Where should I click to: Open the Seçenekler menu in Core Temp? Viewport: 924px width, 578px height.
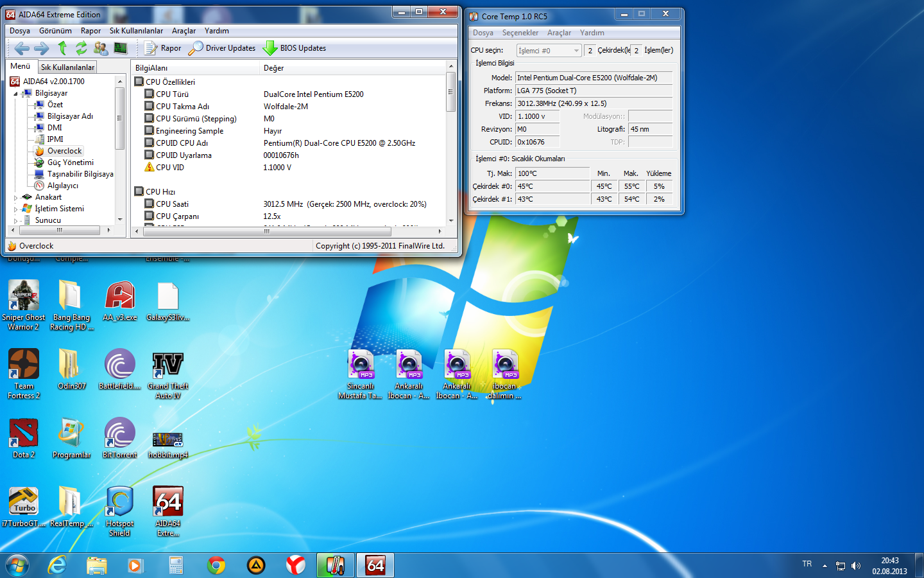(520, 33)
